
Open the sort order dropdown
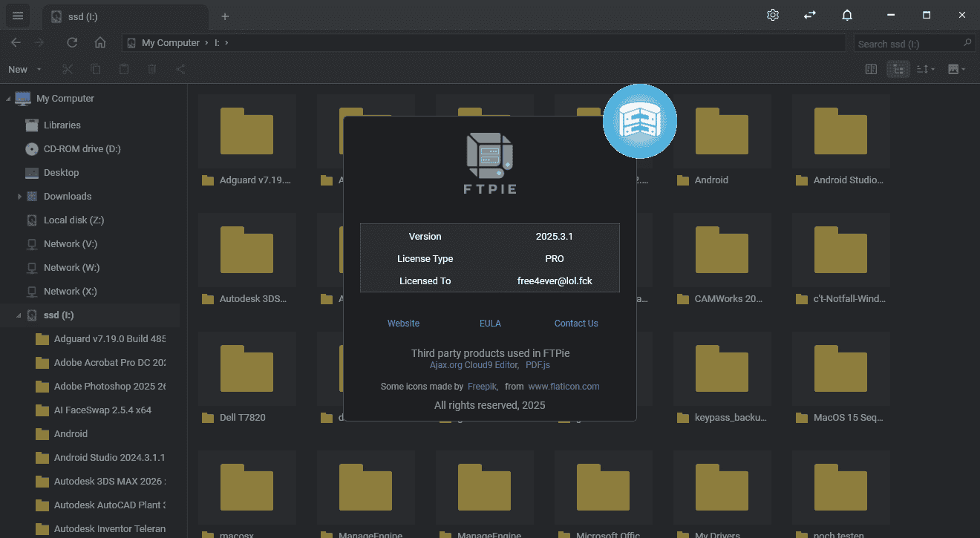(926, 69)
